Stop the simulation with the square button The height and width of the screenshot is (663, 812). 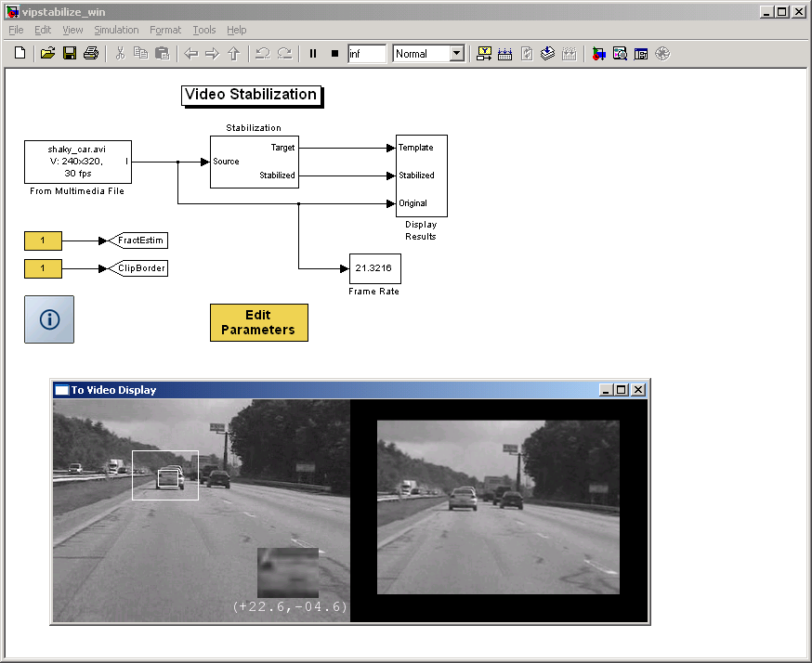click(334, 53)
